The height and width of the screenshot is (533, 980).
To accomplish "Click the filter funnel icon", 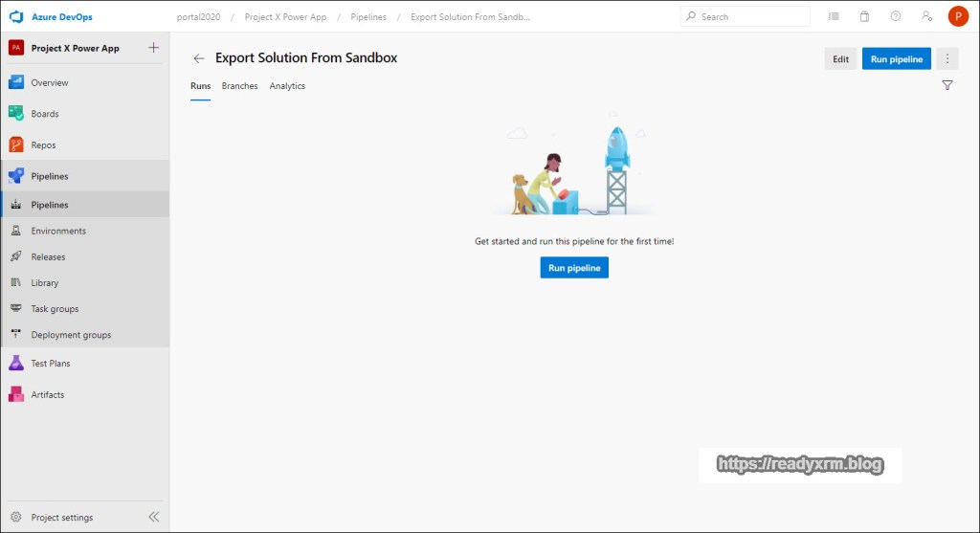I will [x=947, y=85].
